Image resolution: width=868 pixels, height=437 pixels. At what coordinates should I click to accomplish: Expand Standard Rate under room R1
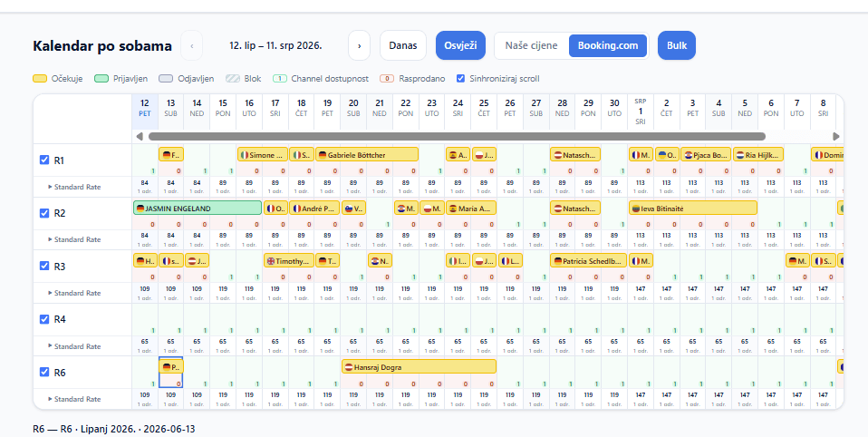[74, 187]
